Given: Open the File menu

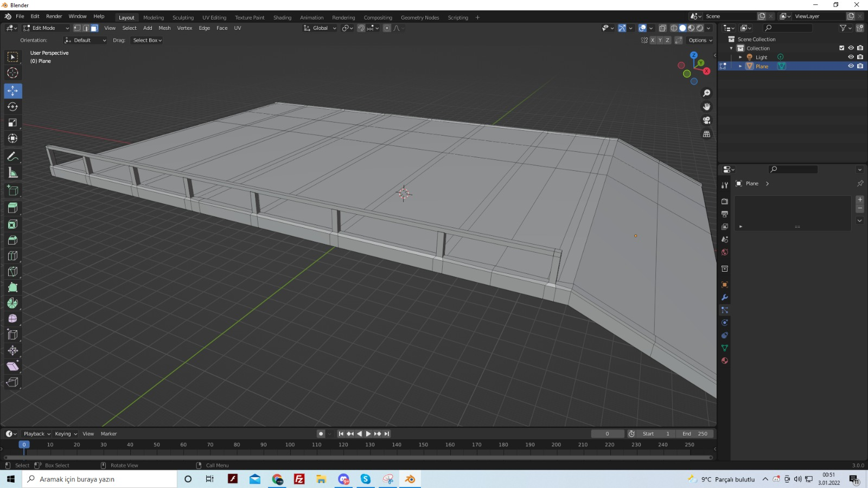Looking at the screenshot, I should (x=20, y=16).
